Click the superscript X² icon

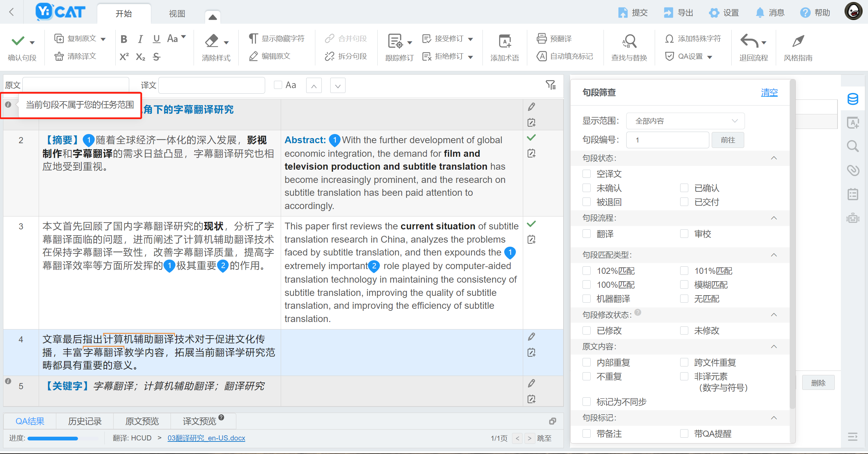[124, 57]
